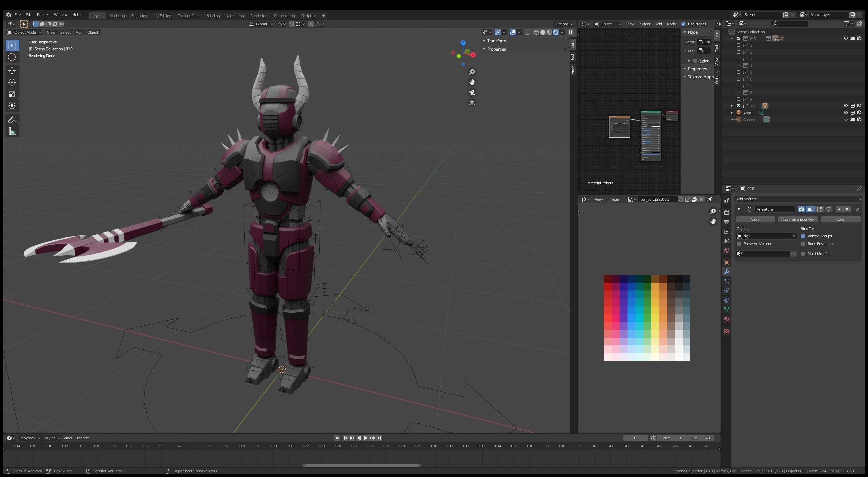Open the Global transform orientation dropdown
This screenshot has width=868, height=477.
pyautogui.click(x=261, y=24)
